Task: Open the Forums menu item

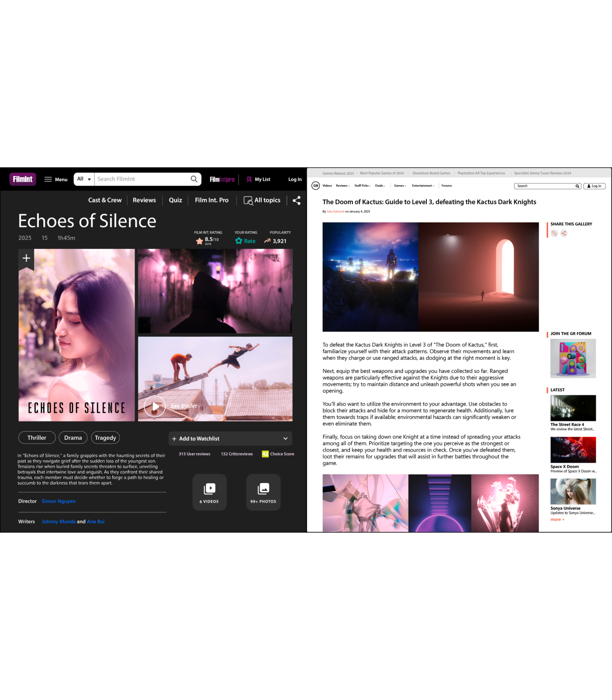Action: coord(446,186)
